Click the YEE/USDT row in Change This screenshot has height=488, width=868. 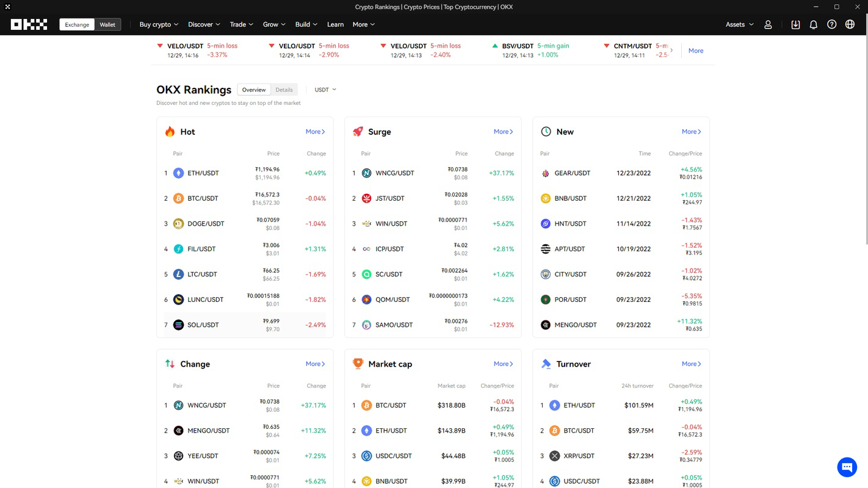[245, 456]
